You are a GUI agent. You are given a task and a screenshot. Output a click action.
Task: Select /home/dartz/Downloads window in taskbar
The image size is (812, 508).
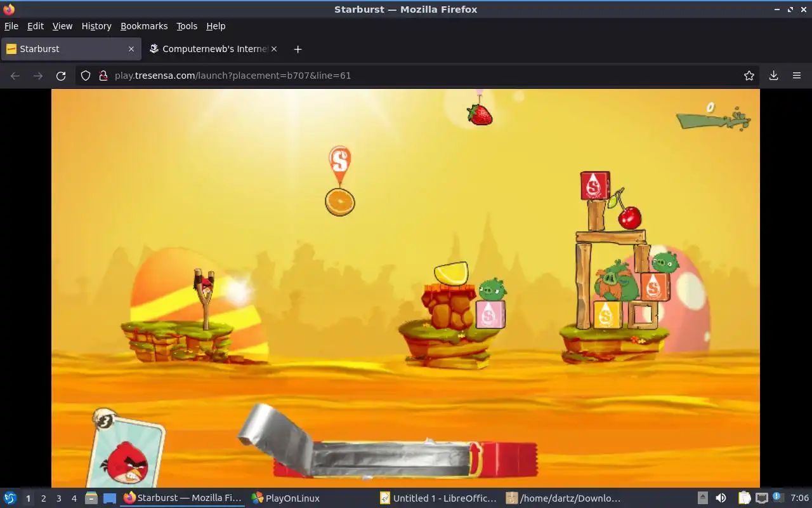563,498
